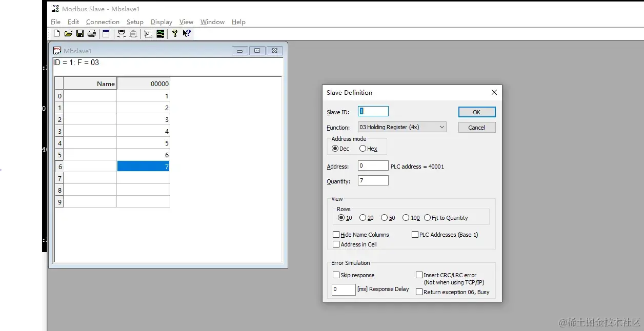The image size is (644, 331).
Task: Confirm dialog with OK button
Action: tap(476, 112)
